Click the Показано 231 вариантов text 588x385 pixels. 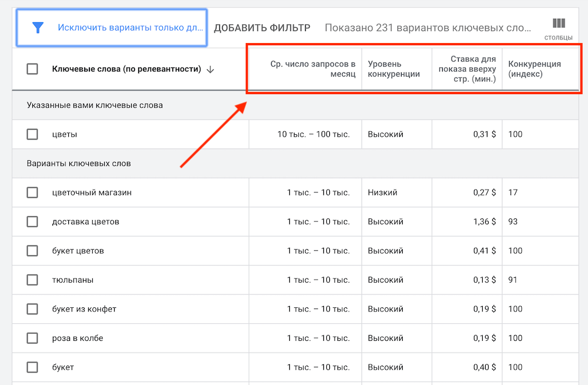[426, 26]
